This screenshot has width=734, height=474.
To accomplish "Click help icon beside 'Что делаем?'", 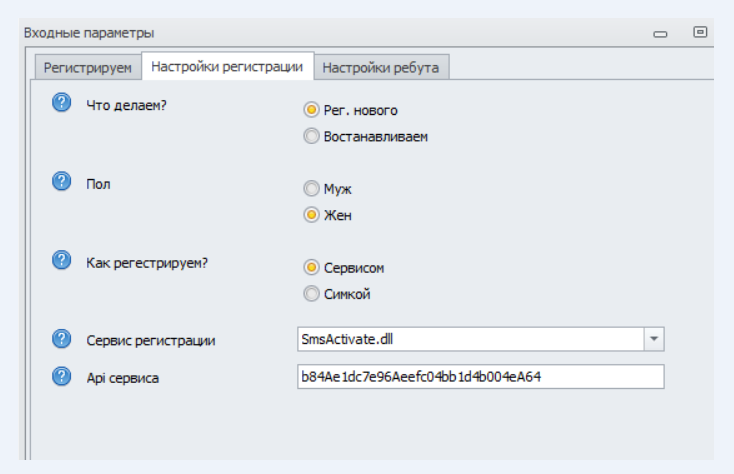I will tap(62, 101).
